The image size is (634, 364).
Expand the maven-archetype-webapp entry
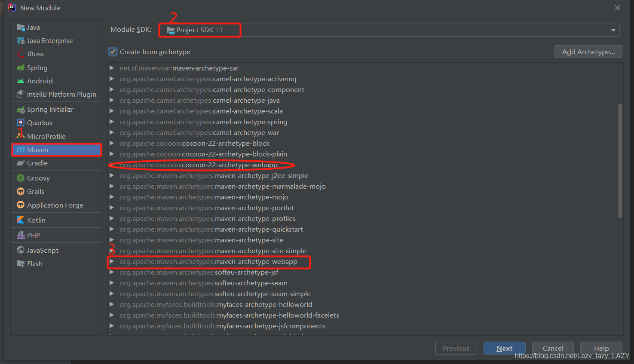112,261
